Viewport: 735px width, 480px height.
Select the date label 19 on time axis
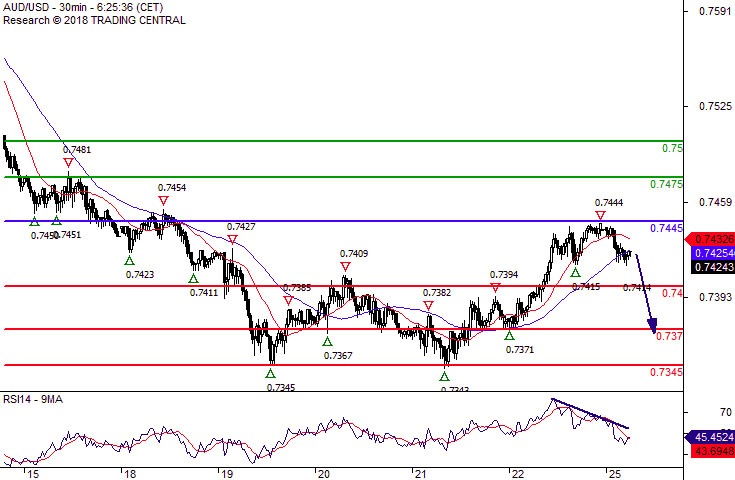coord(227,474)
